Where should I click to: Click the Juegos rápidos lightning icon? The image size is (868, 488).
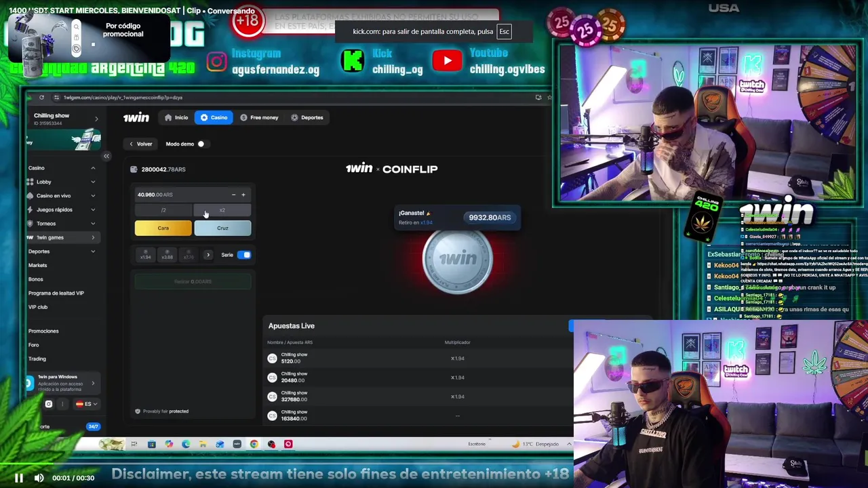(30, 209)
